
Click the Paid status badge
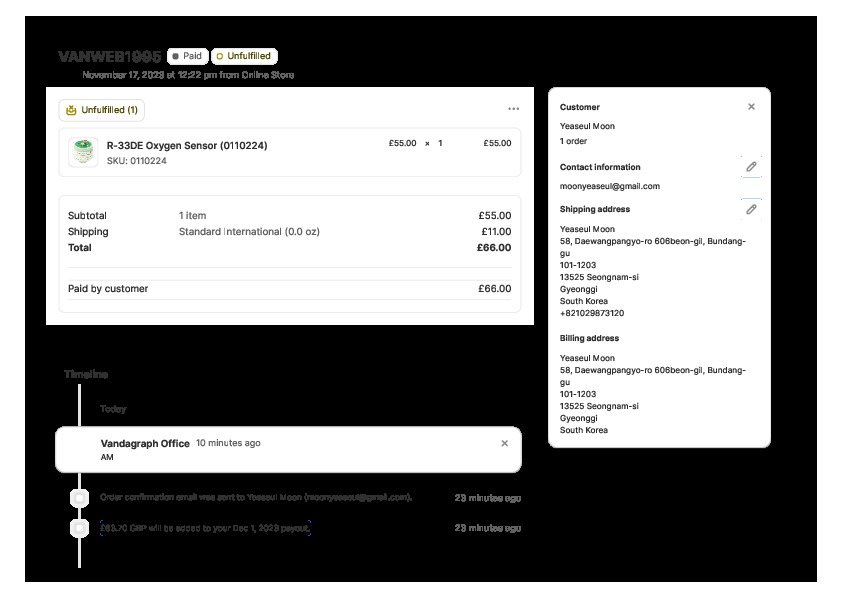187,57
